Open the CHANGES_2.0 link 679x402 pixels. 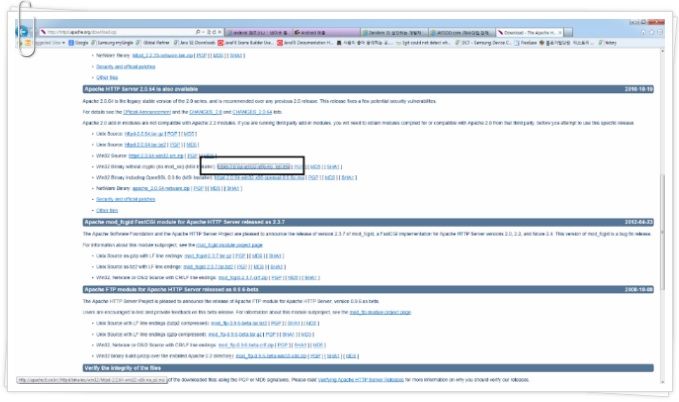point(206,112)
